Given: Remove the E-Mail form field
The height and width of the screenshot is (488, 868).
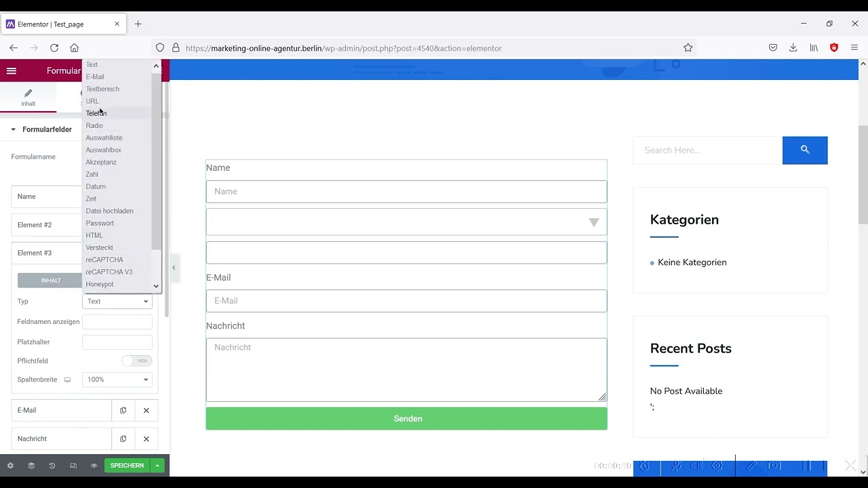Looking at the screenshot, I should click(146, 411).
